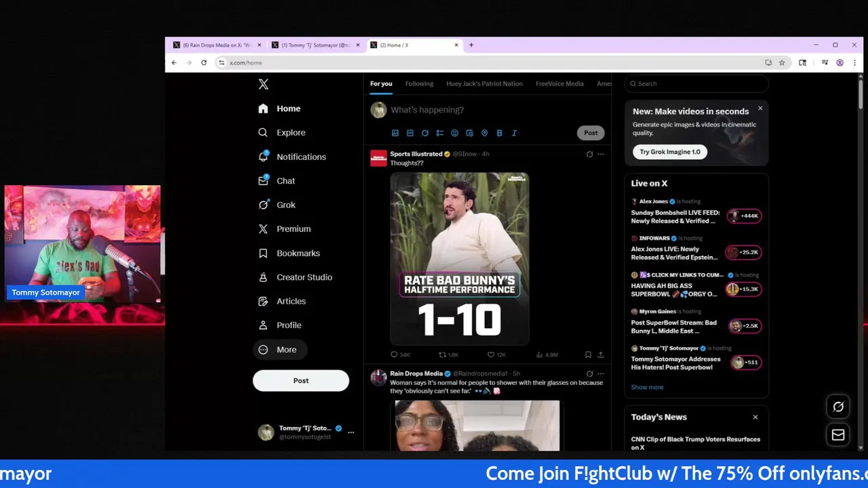Tag a location on the new post

pyautogui.click(x=484, y=133)
